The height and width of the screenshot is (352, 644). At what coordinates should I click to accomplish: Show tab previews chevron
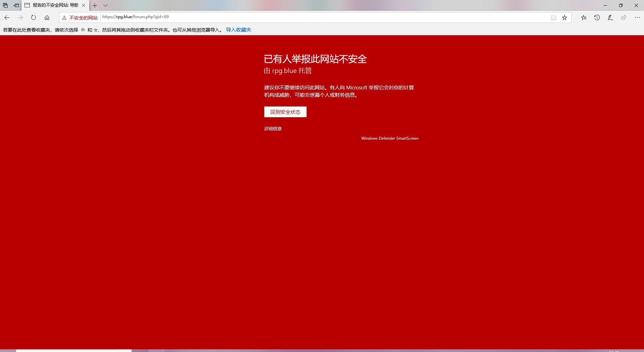pyautogui.click(x=105, y=5)
